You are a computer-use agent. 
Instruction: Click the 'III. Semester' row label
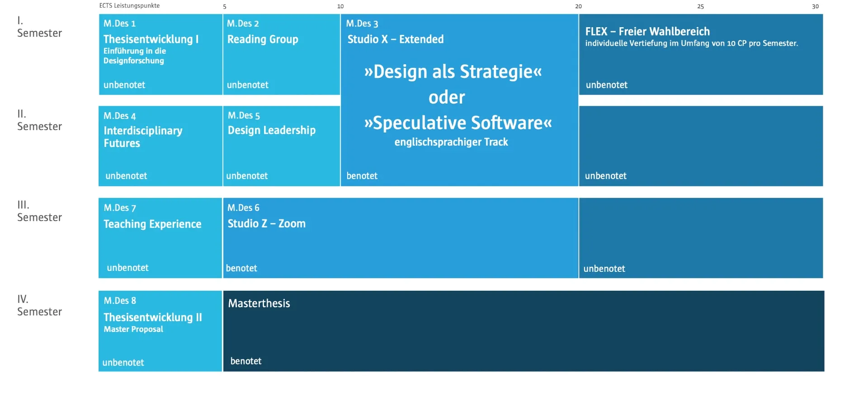pos(39,211)
